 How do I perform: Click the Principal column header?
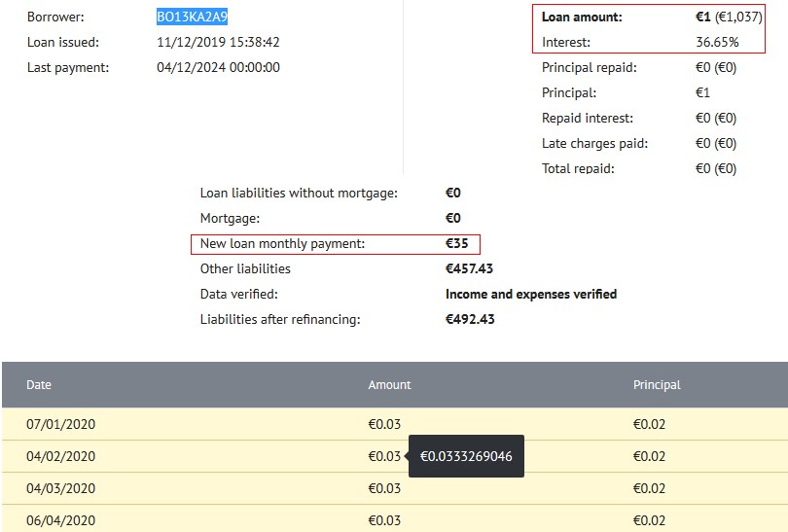click(x=657, y=385)
